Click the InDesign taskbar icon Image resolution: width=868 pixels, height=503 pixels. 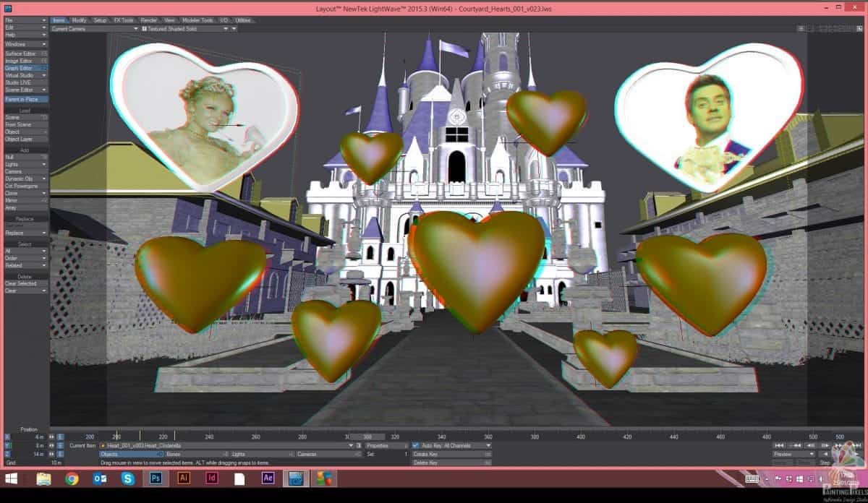(212, 478)
